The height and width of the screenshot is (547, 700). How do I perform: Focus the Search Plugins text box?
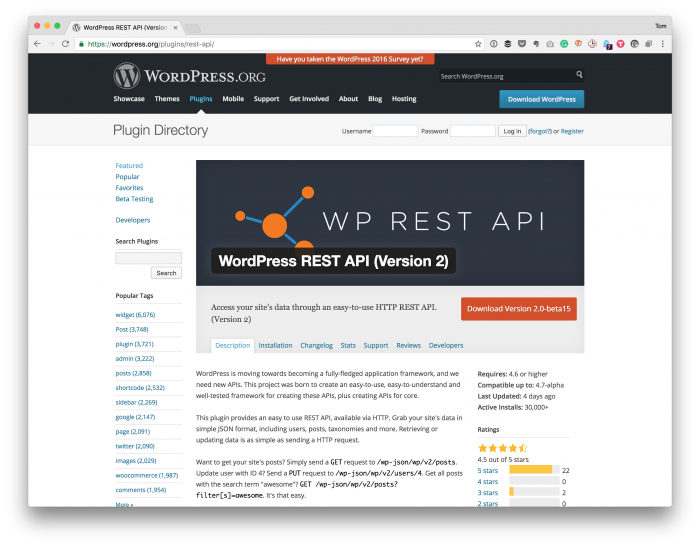pyautogui.click(x=149, y=258)
